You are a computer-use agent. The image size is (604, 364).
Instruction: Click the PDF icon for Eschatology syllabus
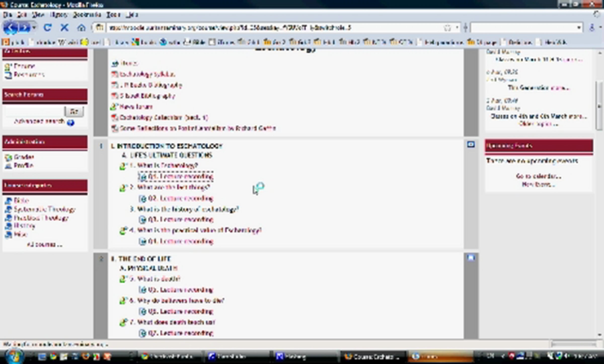point(115,74)
